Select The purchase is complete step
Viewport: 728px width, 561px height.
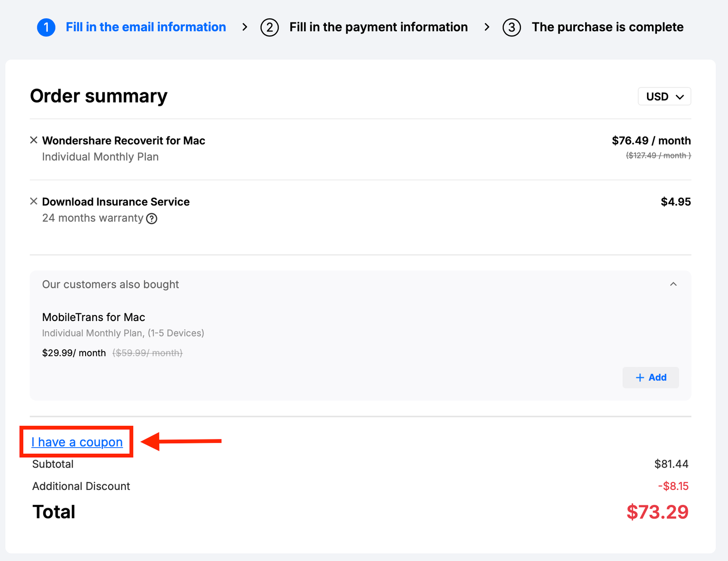point(607,27)
